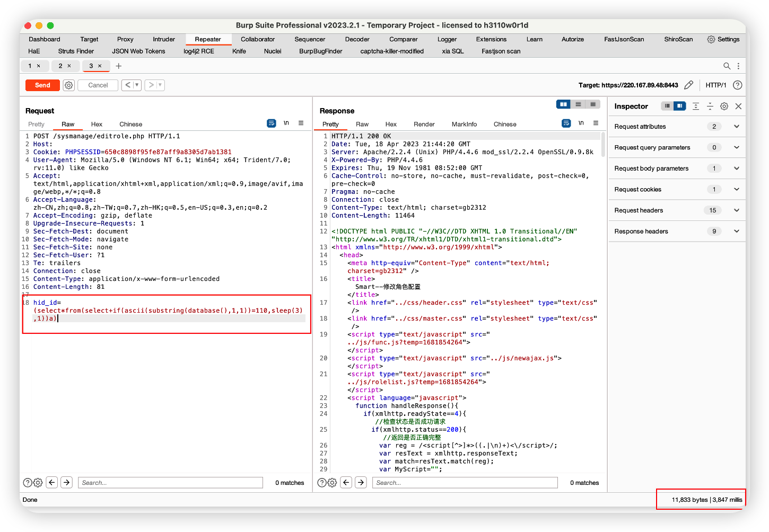Open the xia SQL extension tab

[x=453, y=51]
